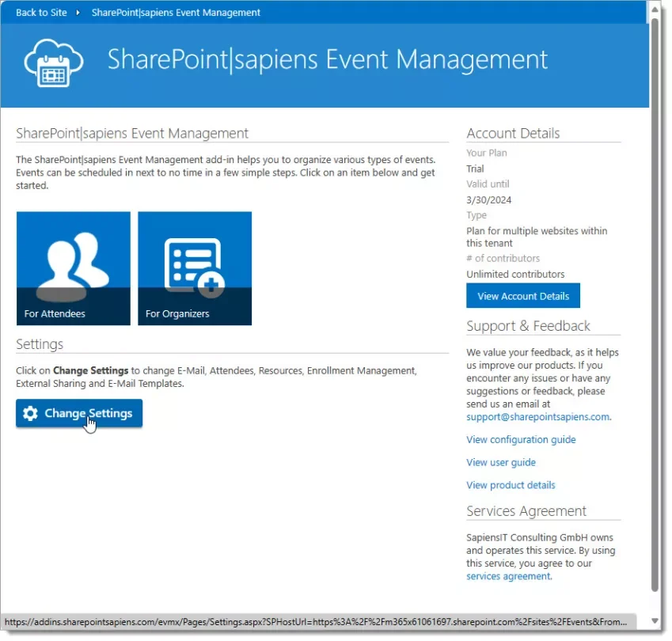Click the gear icon on Change Settings

click(x=31, y=413)
